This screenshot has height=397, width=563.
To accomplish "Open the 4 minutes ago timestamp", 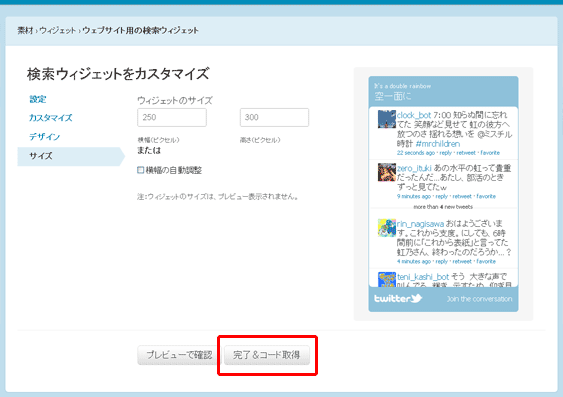I will pos(414,261).
